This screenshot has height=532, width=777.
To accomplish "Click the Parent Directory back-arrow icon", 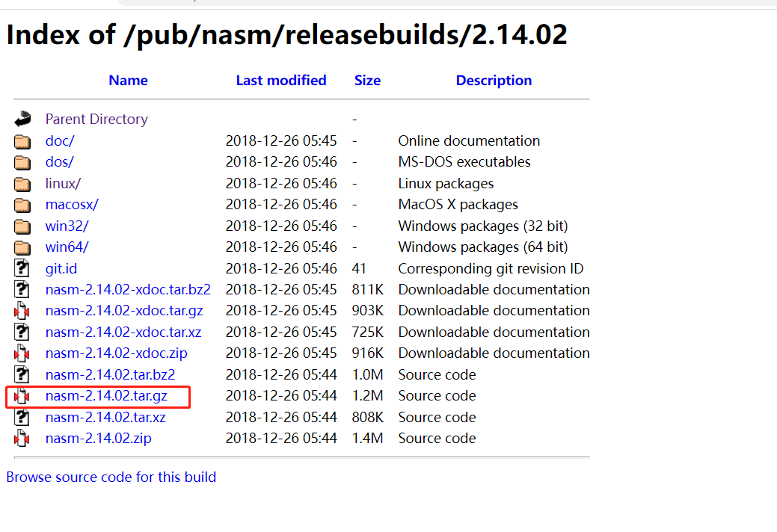I will pyautogui.click(x=22, y=119).
